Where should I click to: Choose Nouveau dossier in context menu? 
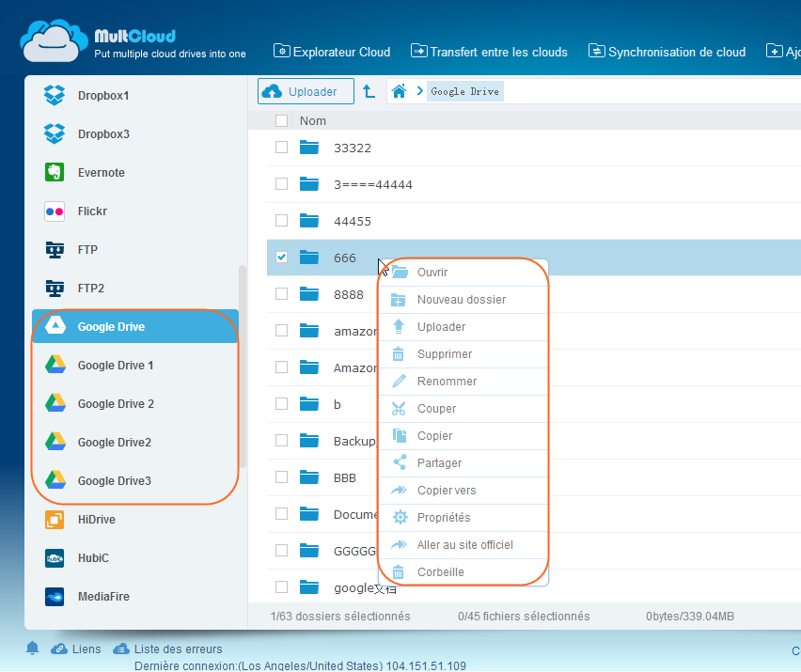[x=463, y=300]
